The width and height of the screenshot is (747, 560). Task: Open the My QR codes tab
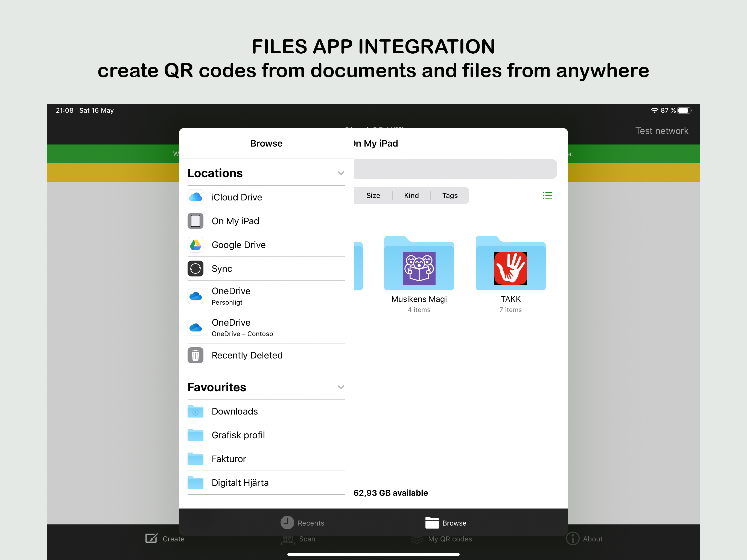click(441, 539)
